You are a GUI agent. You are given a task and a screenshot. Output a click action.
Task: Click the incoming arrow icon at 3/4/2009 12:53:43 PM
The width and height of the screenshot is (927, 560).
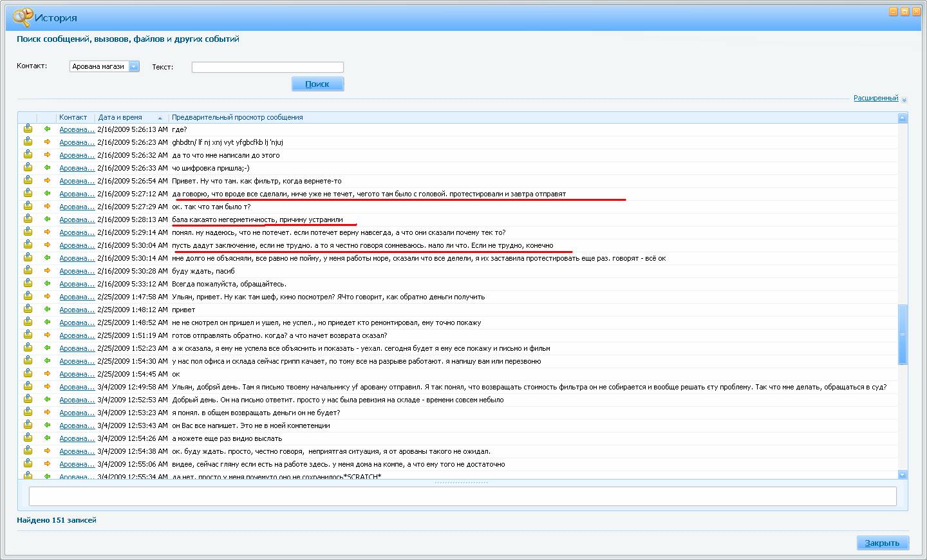[x=47, y=425]
